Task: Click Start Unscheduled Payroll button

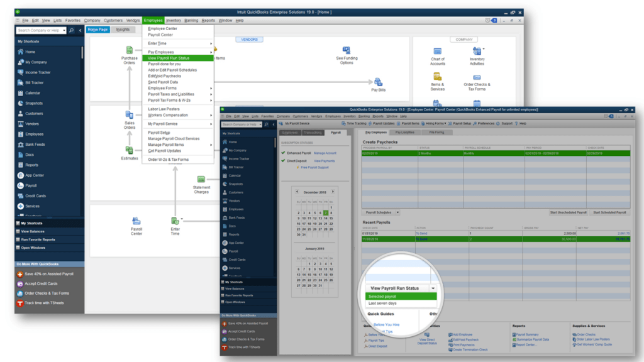Action: [x=568, y=212]
